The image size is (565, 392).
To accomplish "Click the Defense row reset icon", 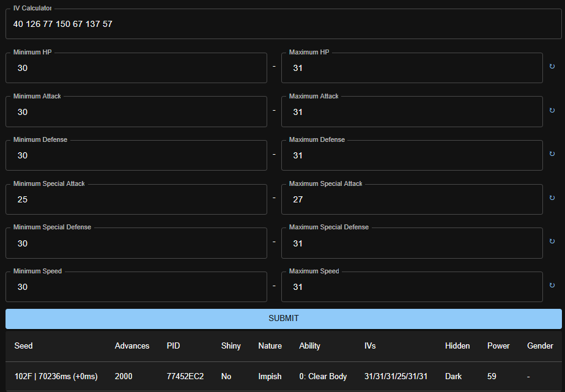I will click(552, 154).
